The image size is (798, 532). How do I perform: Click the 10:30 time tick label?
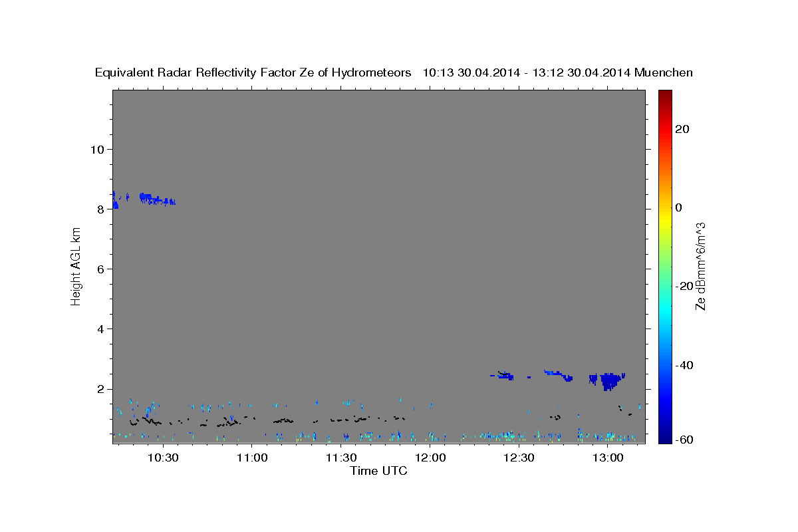tap(162, 458)
